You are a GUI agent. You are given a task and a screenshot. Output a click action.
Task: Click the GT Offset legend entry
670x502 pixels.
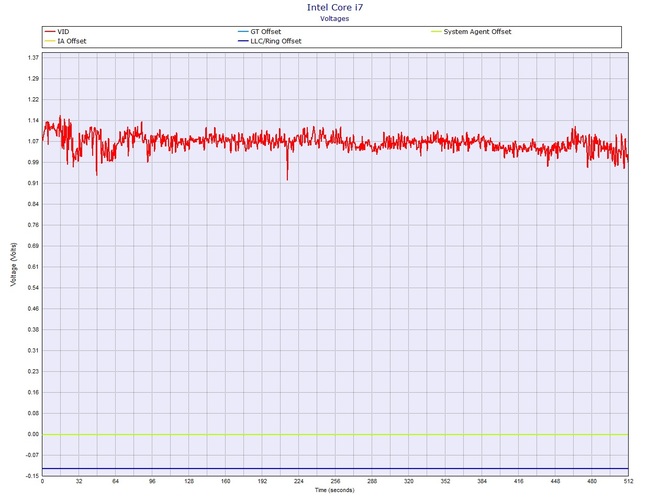pos(259,32)
